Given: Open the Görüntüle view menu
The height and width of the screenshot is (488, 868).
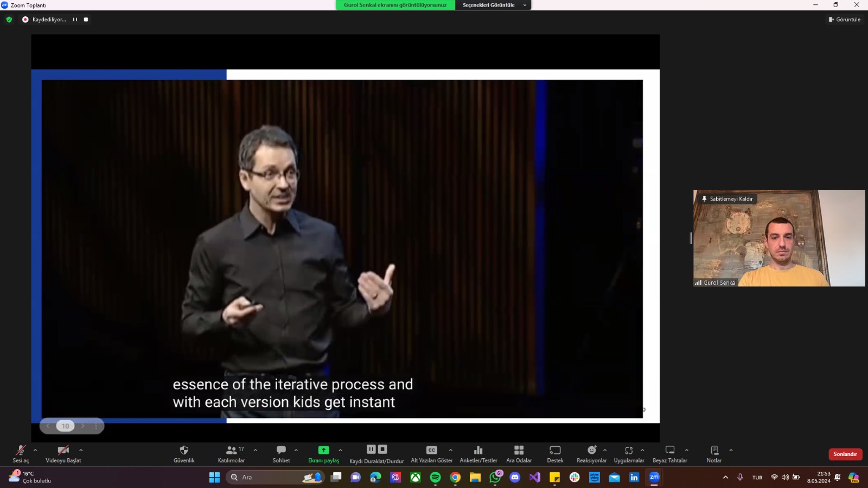Looking at the screenshot, I should click(845, 20).
